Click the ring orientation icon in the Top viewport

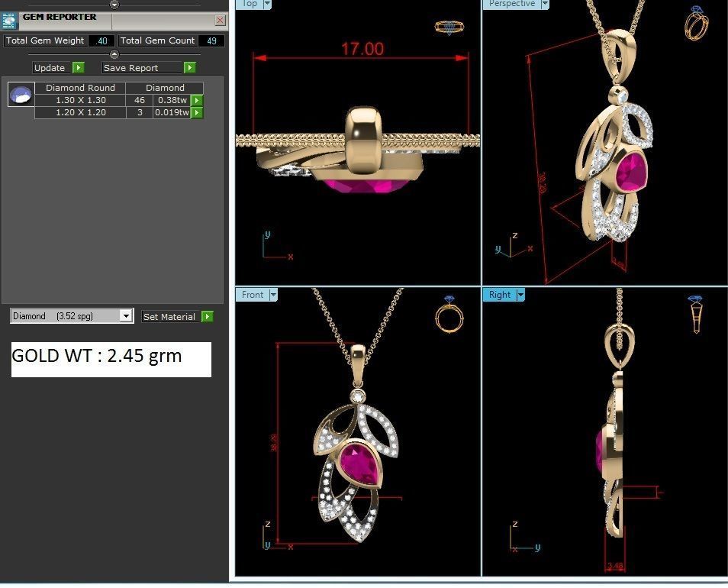tap(449, 27)
